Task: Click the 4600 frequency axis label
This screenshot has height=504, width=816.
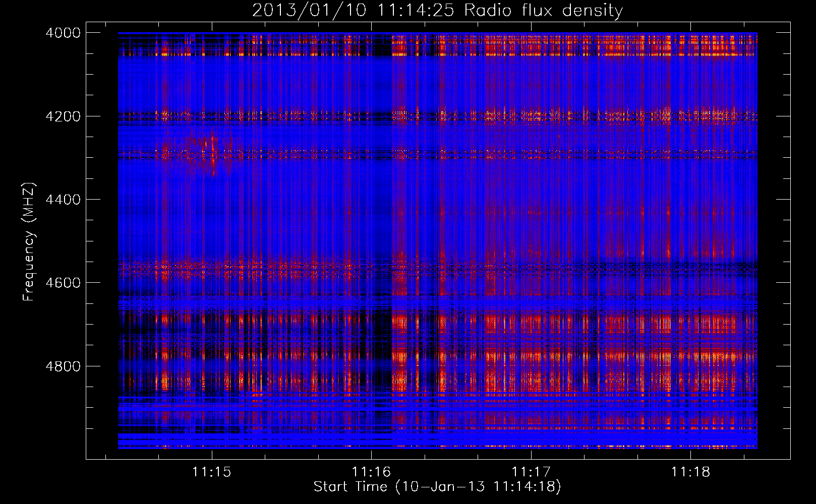Action: 63,283
